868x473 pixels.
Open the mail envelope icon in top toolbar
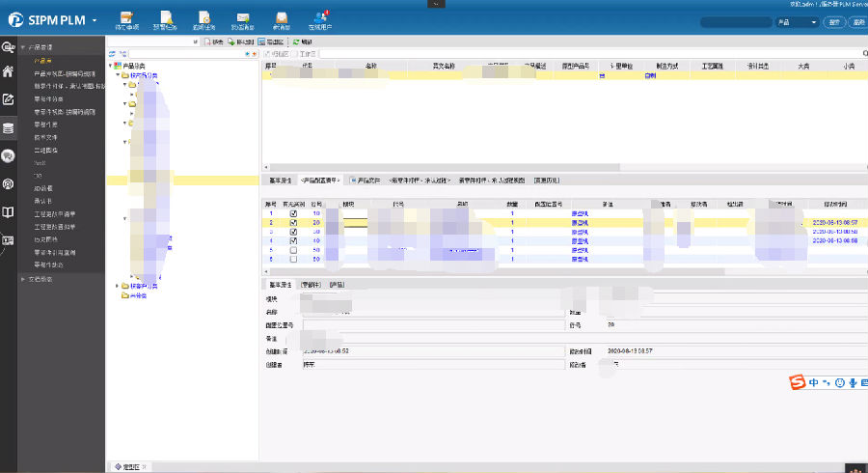243,19
